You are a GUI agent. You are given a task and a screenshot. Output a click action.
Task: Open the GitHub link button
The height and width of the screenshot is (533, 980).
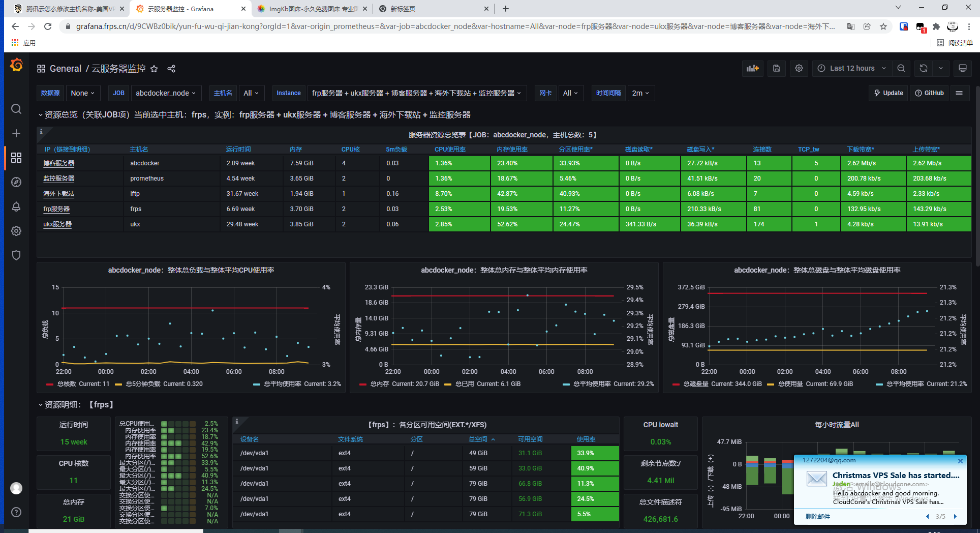[x=929, y=93]
